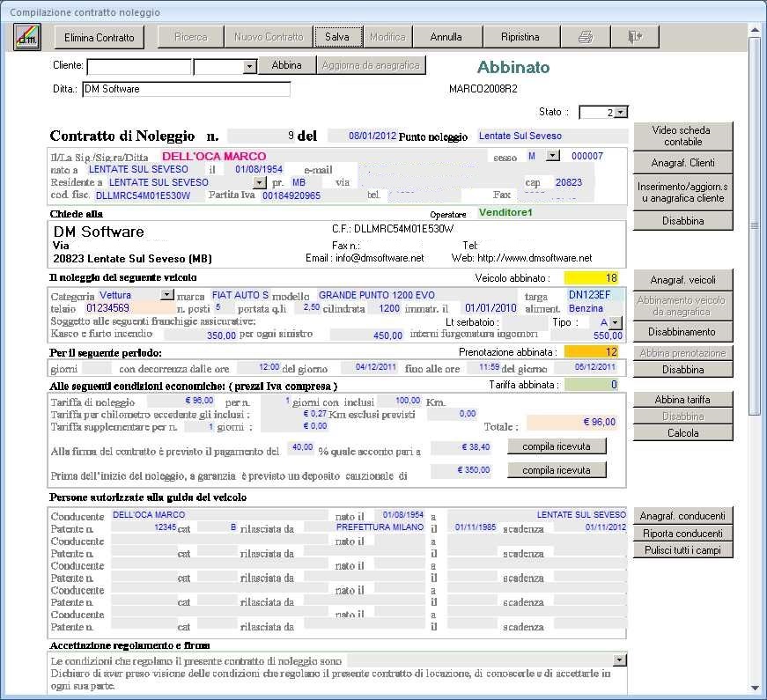Click compila ricevuta next to € 350,00
The image size is (767, 700).
point(557,470)
